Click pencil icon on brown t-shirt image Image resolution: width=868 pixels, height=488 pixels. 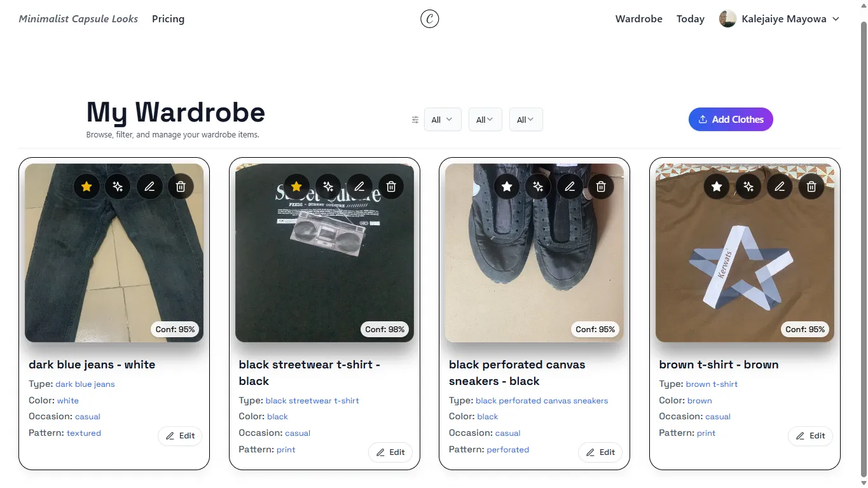(780, 186)
